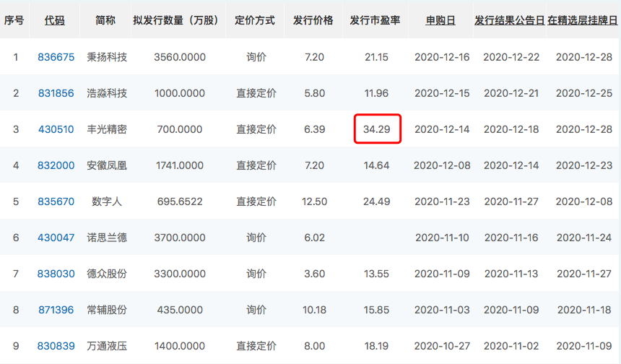The height and width of the screenshot is (364, 621).
Task: Click P/E value 15.85
Action: 377,309
